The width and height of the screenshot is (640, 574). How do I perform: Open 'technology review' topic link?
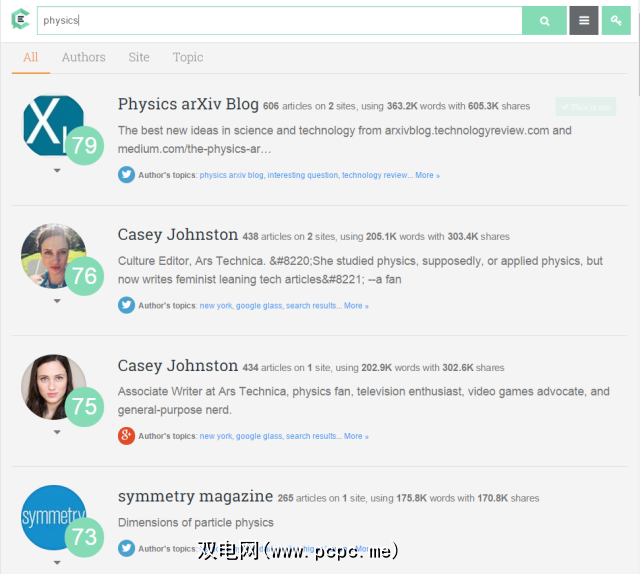coord(374,175)
